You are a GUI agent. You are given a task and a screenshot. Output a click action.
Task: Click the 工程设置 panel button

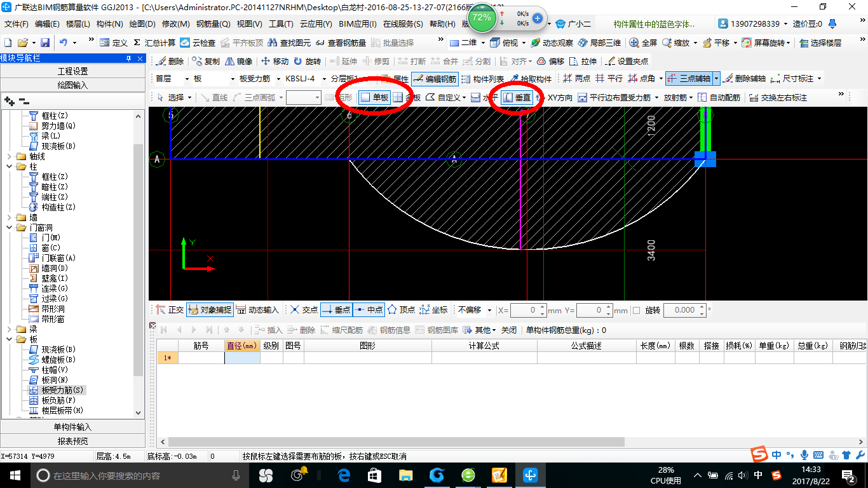click(x=72, y=71)
